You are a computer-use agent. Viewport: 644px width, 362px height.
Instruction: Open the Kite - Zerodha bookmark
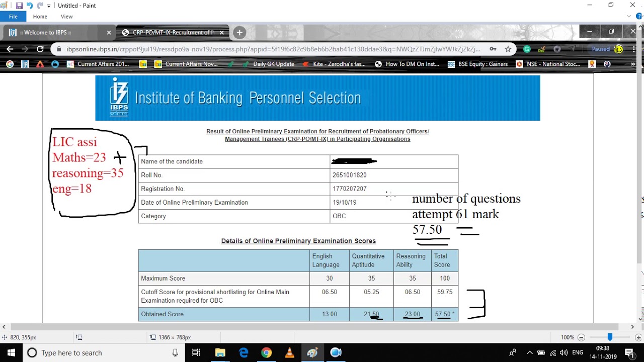pyautogui.click(x=334, y=64)
